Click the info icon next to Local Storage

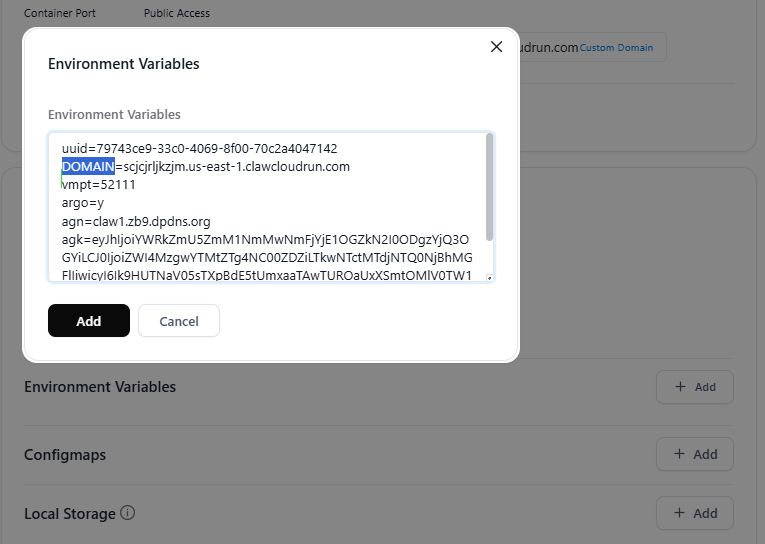click(127, 513)
